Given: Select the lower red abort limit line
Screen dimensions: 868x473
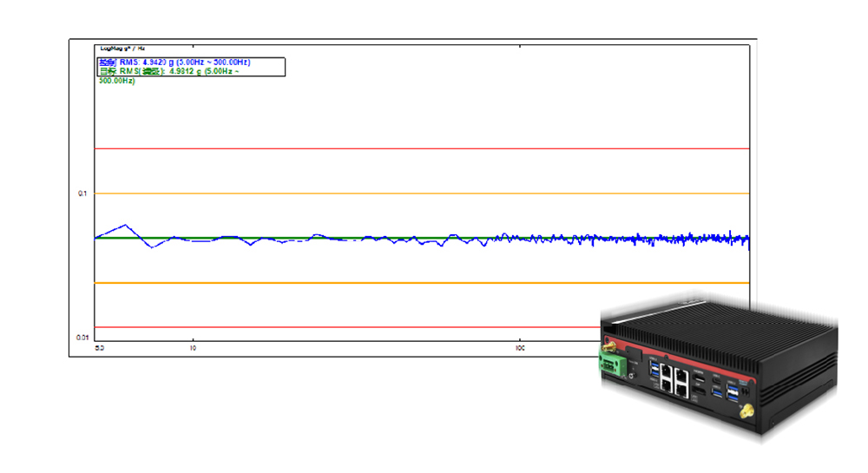Looking at the screenshot, I should (x=347, y=327).
